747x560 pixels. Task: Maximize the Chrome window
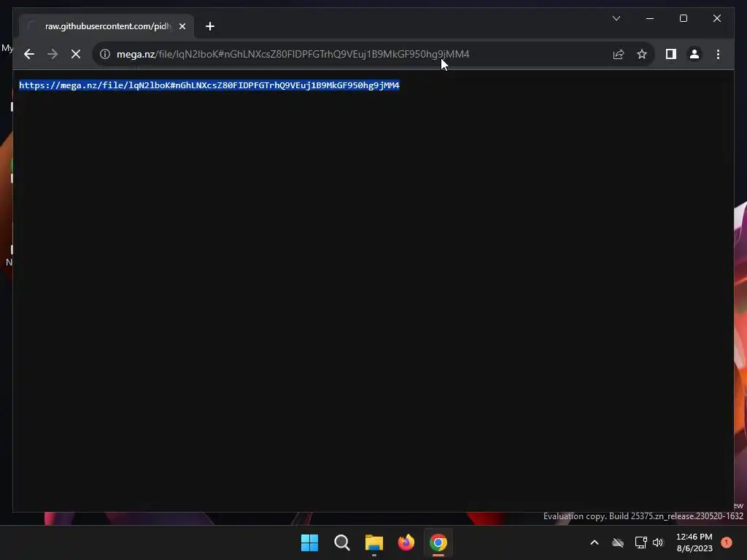[x=683, y=18]
